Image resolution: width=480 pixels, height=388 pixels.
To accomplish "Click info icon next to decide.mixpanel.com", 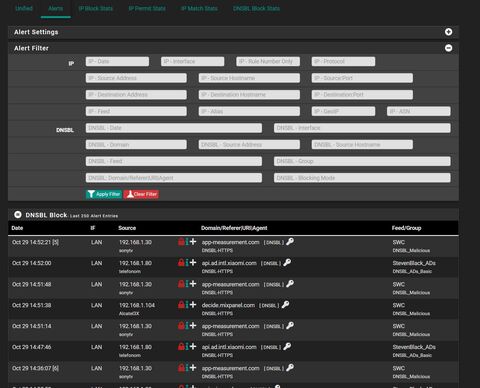I will (x=187, y=305).
